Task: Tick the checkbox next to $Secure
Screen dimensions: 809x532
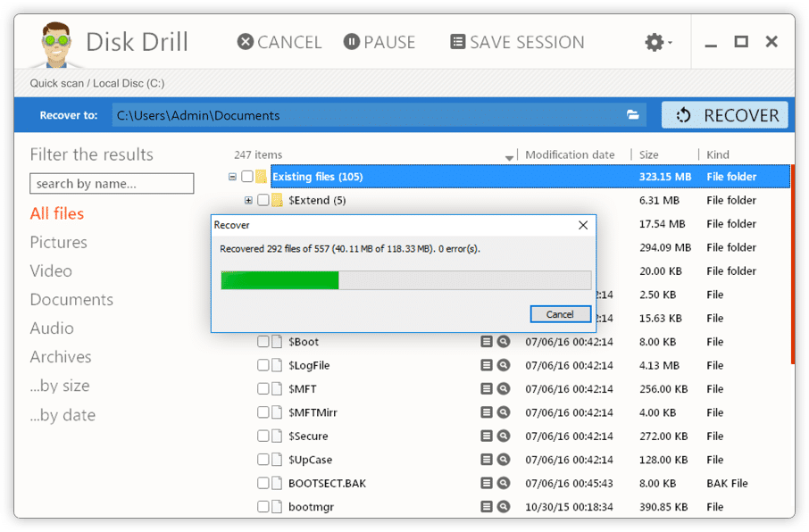Action: tap(263, 436)
